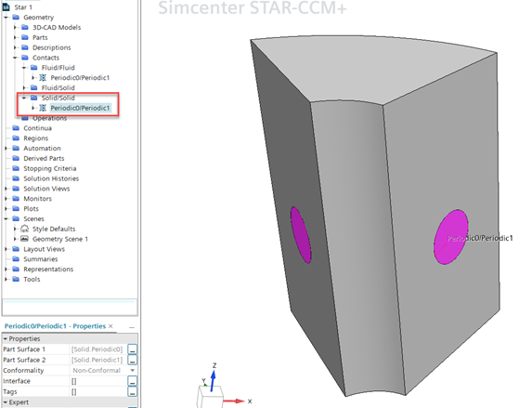Select the Geometry Scene 1 item
The height and width of the screenshot is (408, 532).
(60, 239)
